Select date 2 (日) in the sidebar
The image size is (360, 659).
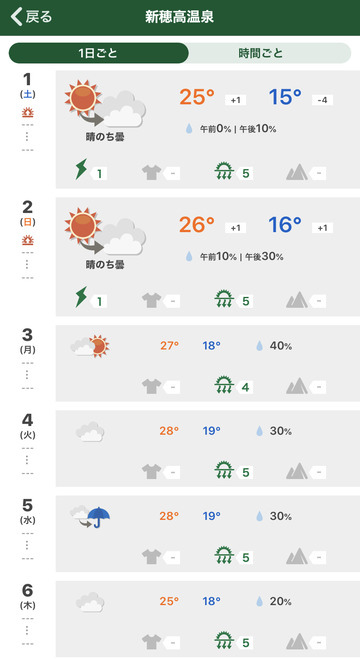(x=27, y=214)
